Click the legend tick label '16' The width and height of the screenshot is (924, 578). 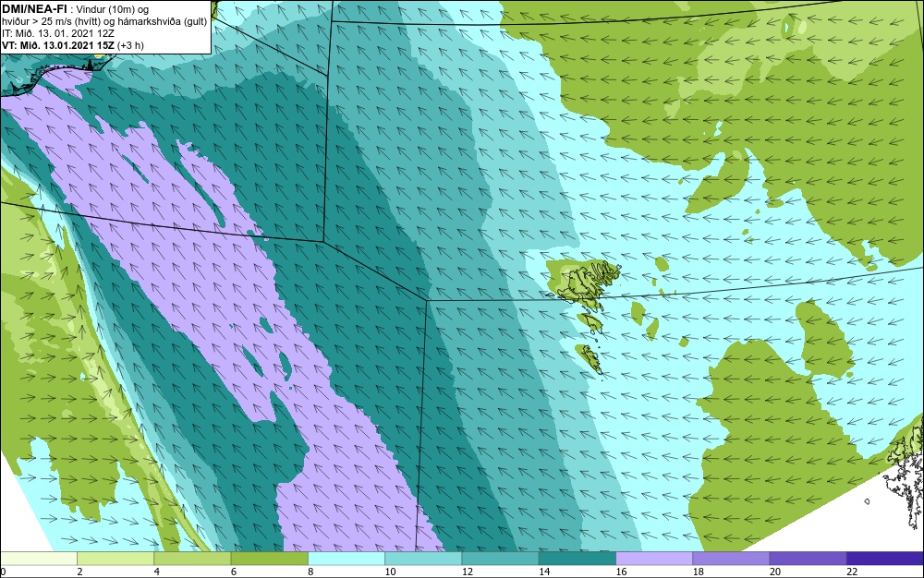(621, 572)
